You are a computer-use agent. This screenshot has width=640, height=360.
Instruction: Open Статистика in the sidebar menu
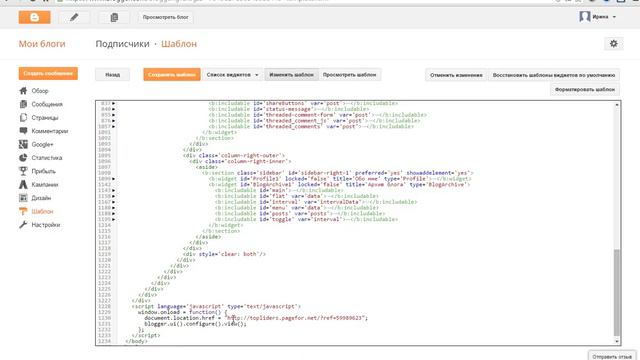[47, 158]
